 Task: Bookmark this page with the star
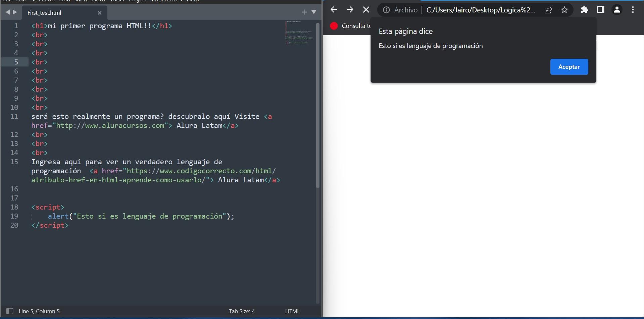(x=564, y=10)
